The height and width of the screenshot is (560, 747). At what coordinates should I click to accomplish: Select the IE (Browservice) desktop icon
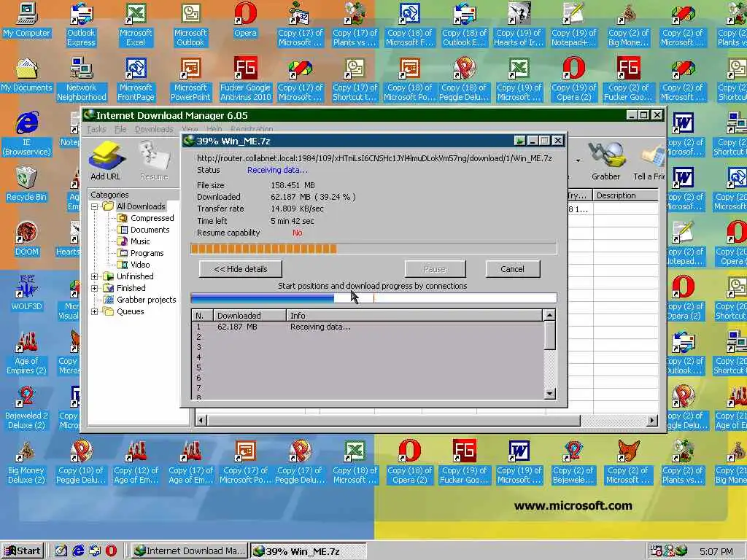[x=27, y=134]
